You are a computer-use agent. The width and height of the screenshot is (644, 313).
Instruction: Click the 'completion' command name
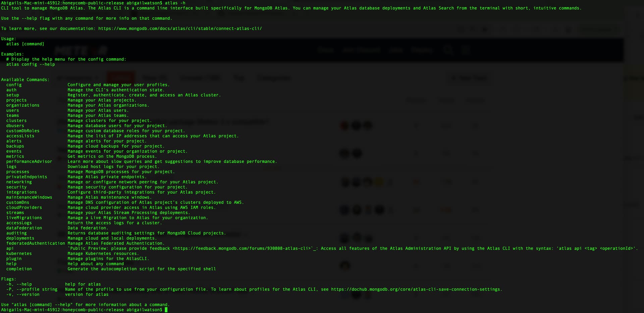19,269
